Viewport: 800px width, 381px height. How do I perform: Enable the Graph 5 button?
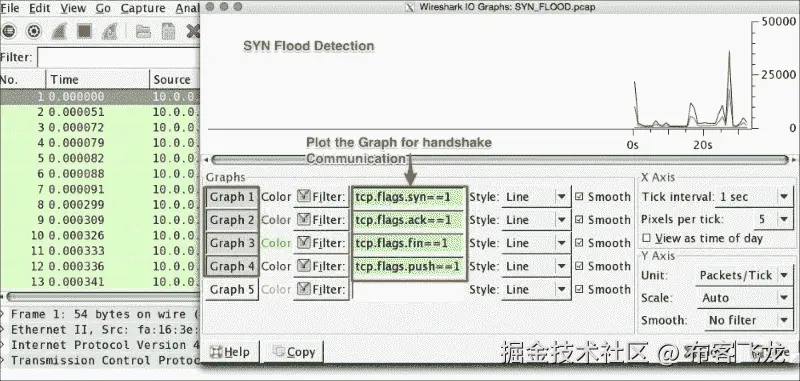[x=232, y=290]
